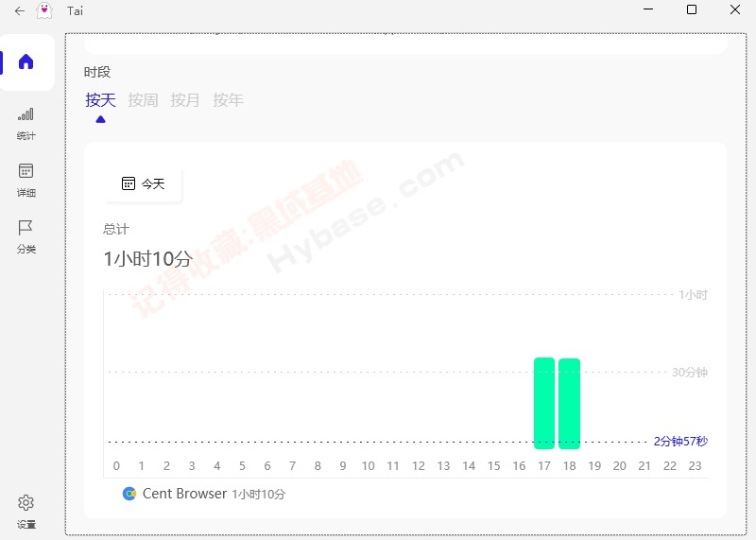The width and height of the screenshot is (756, 540).
Task: Switch to the 按天 daily tab
Action: 100,100
